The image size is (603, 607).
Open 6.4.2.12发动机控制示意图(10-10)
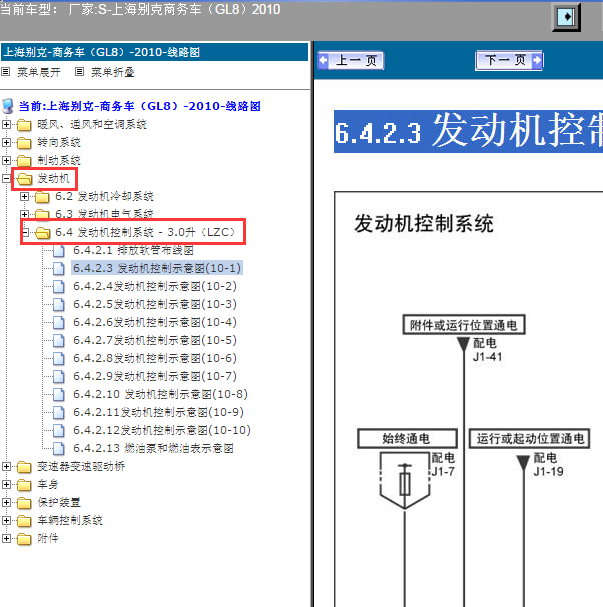[162, 430]
